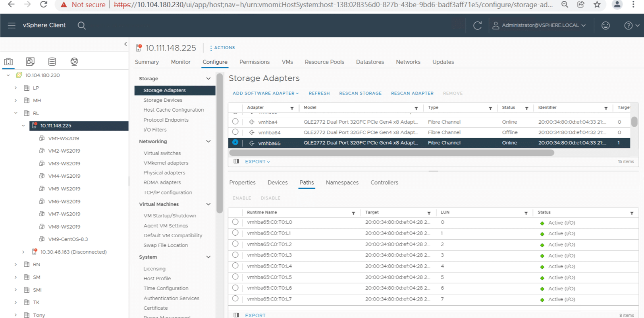Bookmark this page with the star

pos(597,4)
